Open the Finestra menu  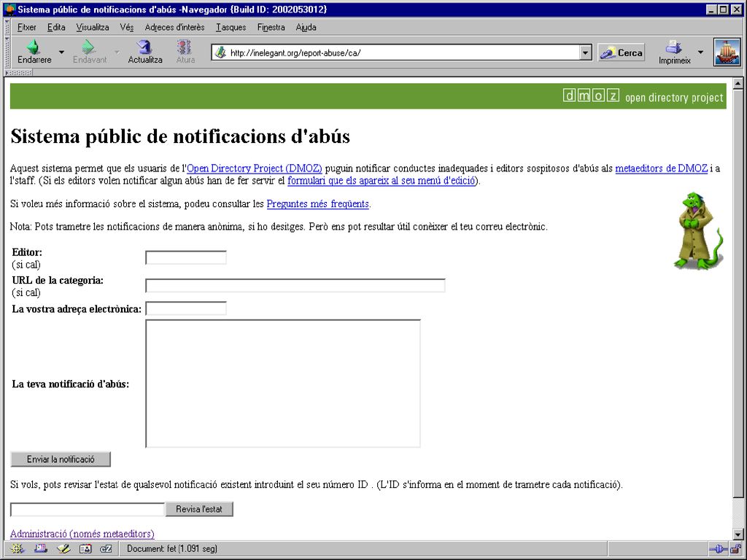pyautogui.click(x=271, y=27)
